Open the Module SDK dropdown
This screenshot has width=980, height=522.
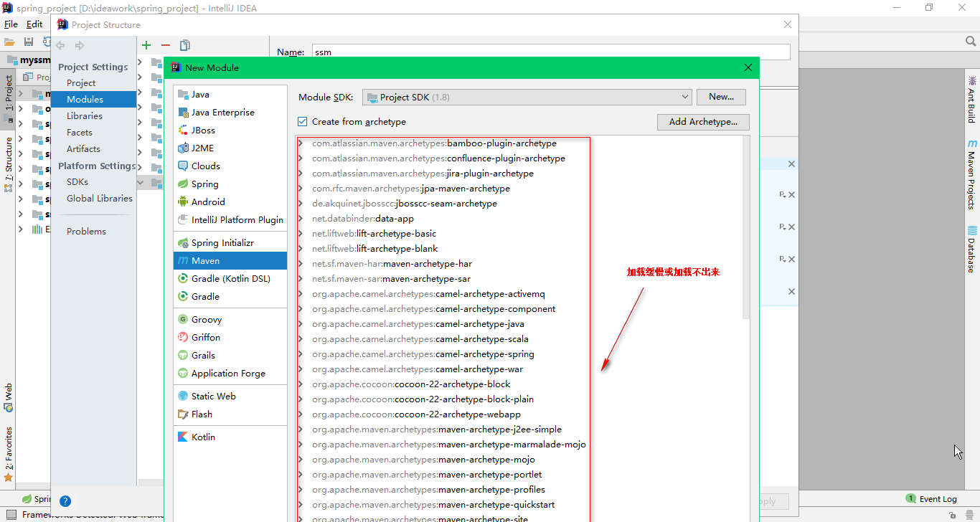coord(527,97)
